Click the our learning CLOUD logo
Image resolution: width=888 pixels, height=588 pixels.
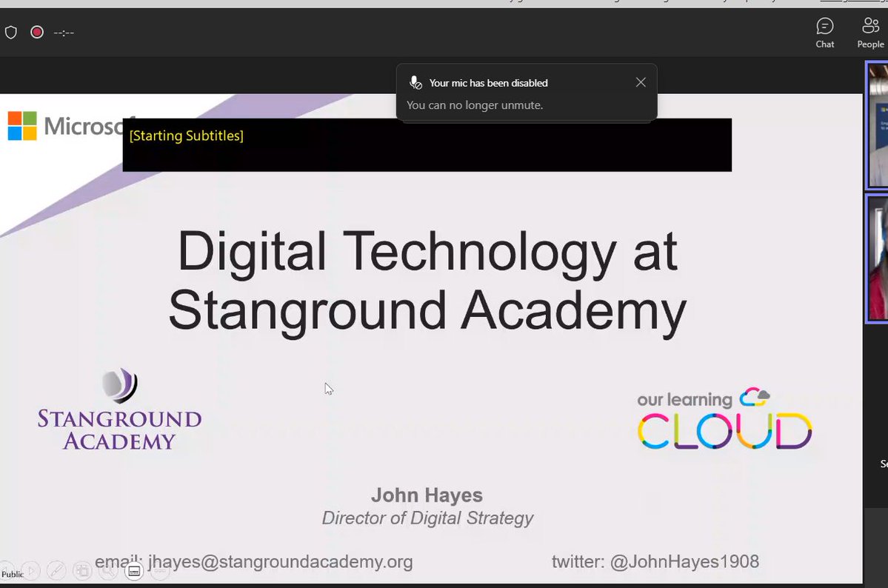(x=725, y=418)
